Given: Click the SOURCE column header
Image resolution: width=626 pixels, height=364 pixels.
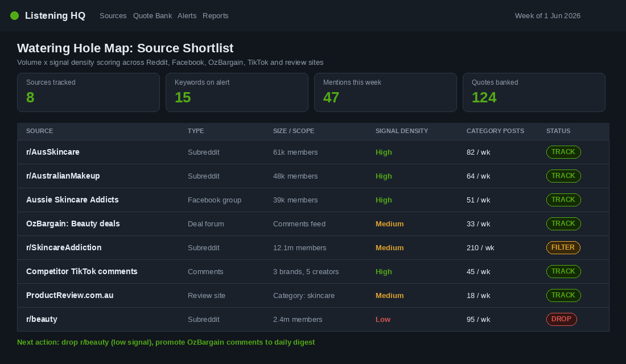Looking at the screenshot, I should click(x=39, y=131).
